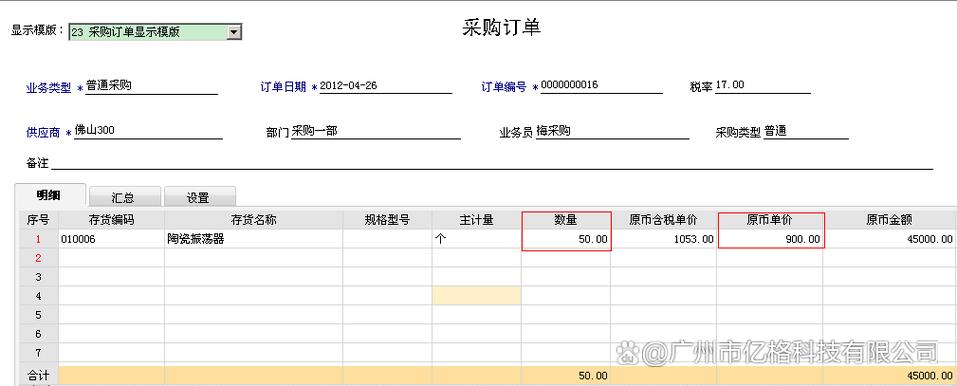Open the 显示模版 dropdown arrow
This screenshot has width=957, height=386.
click(x=234, y=32)
